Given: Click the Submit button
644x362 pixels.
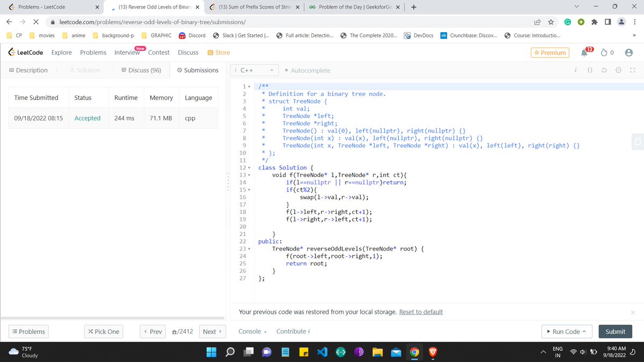Looking at the screenshot, I should click(x=615, y=331).
